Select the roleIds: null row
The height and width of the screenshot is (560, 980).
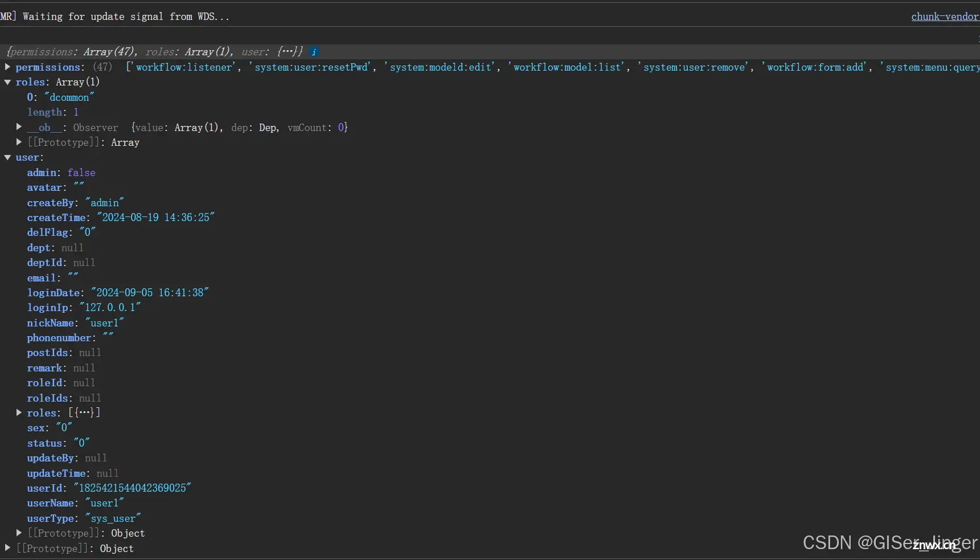[64, 398]
